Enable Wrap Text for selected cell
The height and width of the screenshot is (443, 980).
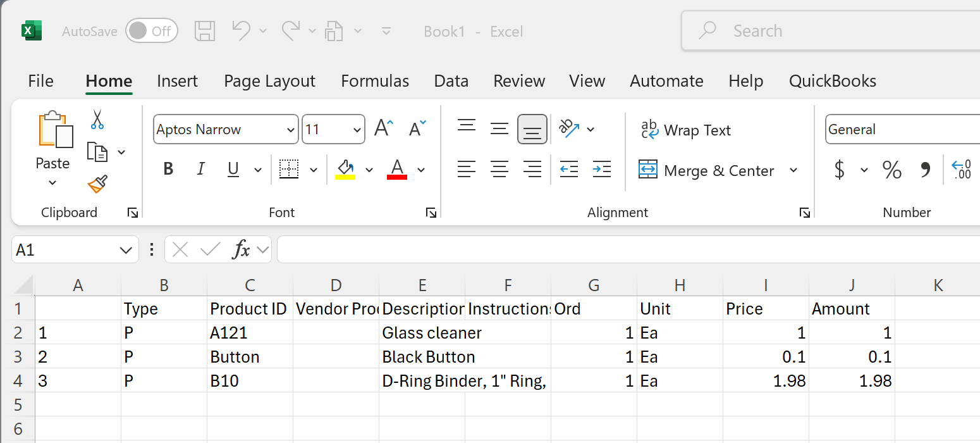point(686,130)
